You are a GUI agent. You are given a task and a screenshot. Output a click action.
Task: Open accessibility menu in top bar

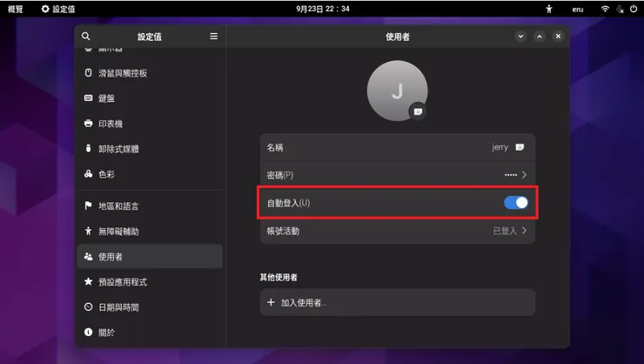click(549, 9)
